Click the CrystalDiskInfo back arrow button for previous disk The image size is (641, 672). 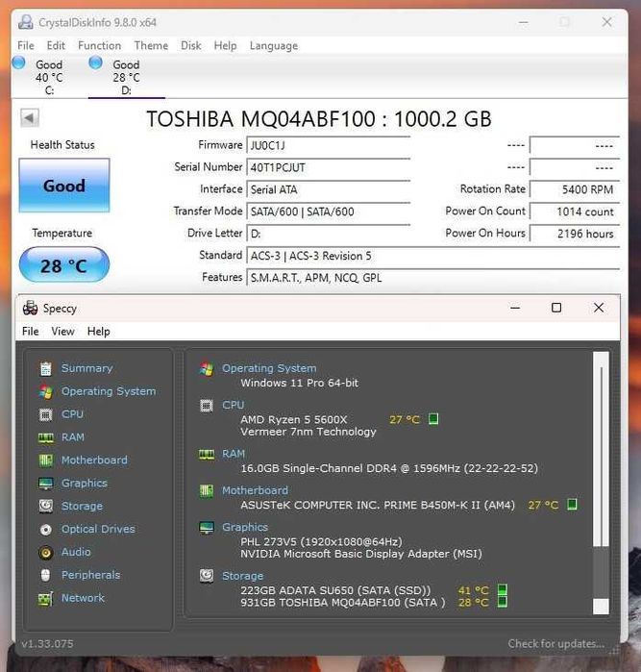30,117
